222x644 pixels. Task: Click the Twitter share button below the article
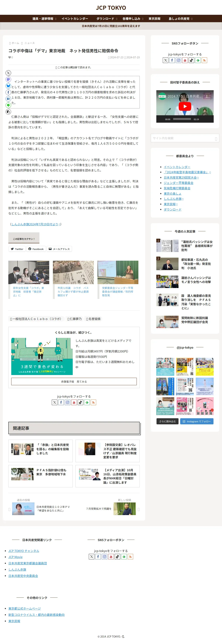(x=17, y=249)
